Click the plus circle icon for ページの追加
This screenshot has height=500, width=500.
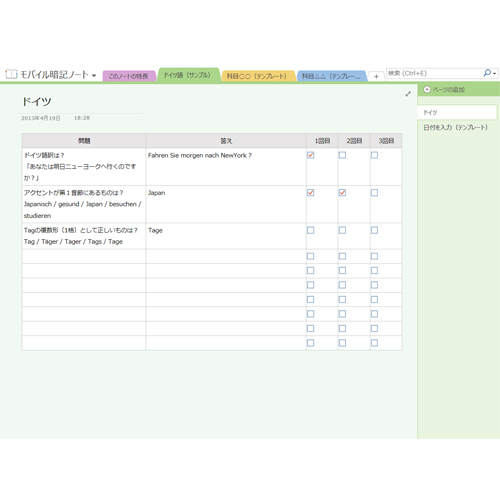coord(427,89)
